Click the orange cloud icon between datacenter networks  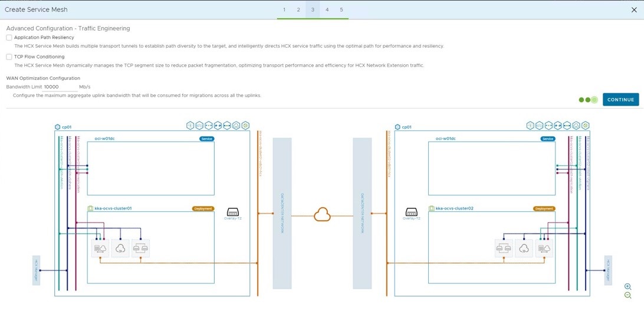[322, 215]
